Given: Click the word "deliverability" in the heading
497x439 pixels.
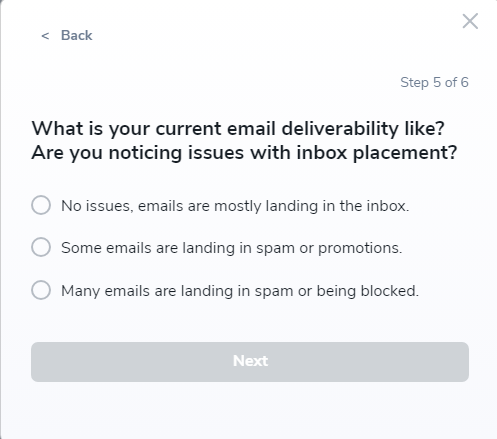Looking at the screenshot, I should click(340, 129).
